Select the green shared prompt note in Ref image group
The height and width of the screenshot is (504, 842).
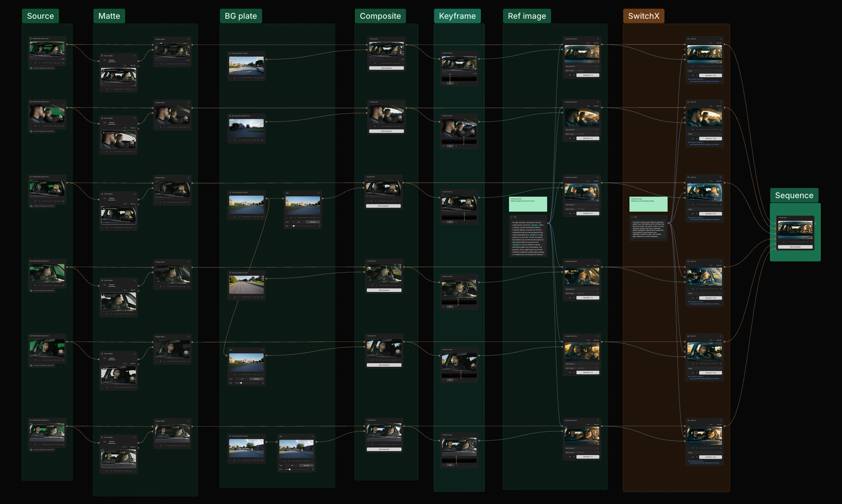(x=528, y=204)
